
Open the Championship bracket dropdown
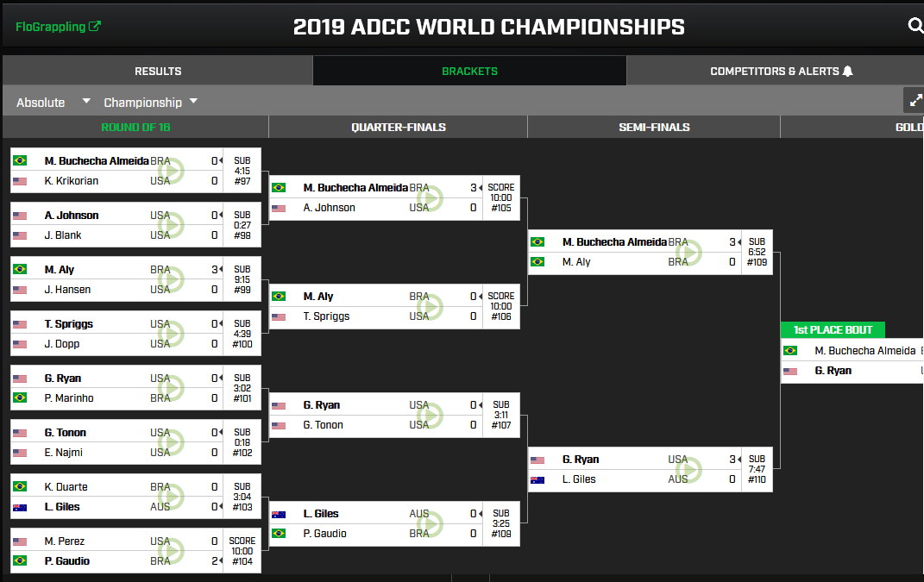pyautogui.click(x=150, y=102)
